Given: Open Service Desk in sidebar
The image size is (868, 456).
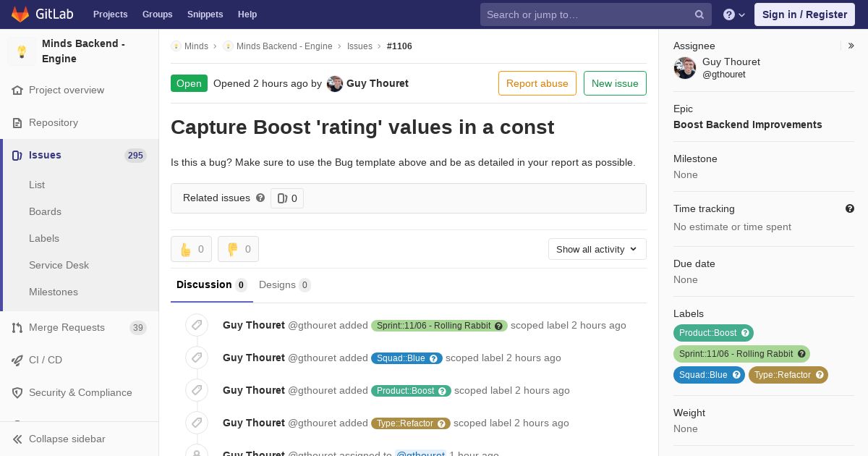Looking at the screenshot, I should click(x=59, y=265).
